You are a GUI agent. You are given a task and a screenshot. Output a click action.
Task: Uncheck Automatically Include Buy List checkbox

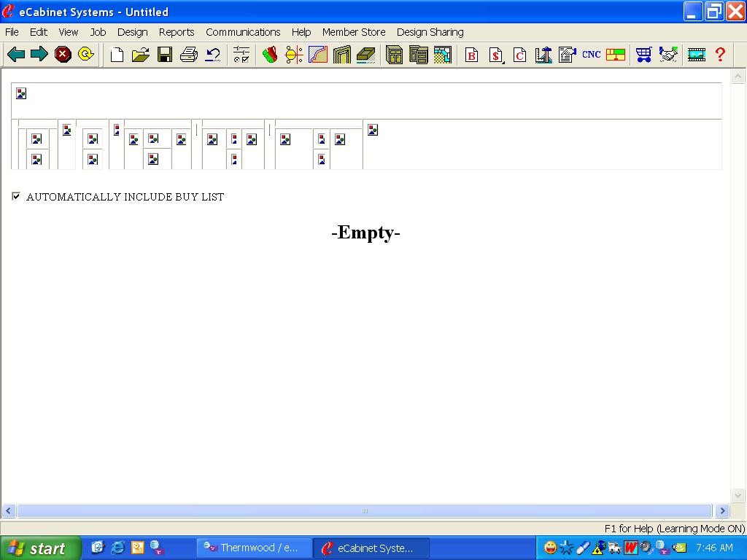[16, 196]
